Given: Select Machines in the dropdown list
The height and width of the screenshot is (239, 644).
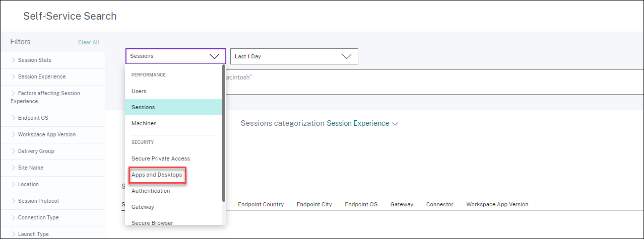Looking at the screenshot, I should [144, 123].
